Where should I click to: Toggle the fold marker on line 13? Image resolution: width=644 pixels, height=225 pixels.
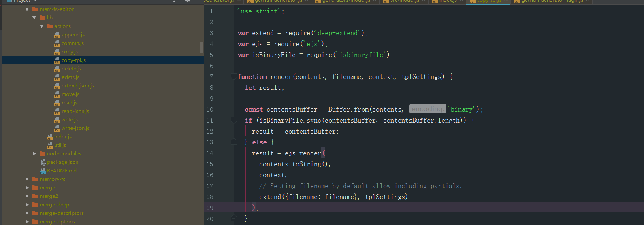234,142
